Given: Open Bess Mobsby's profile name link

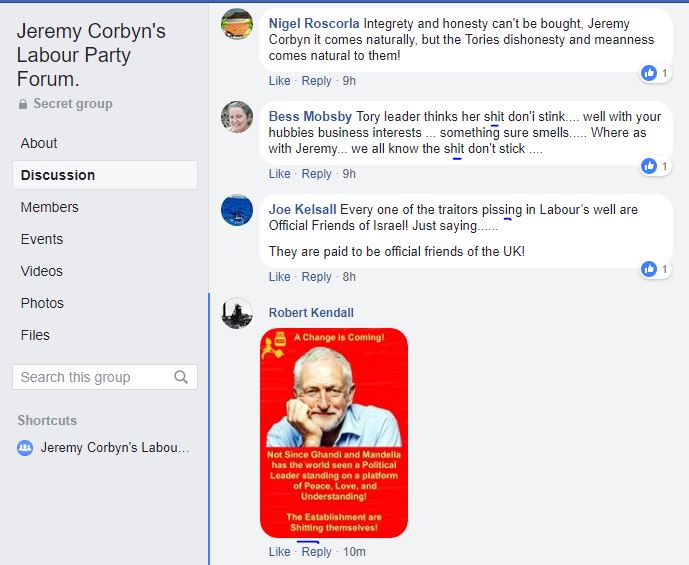Looking at the screenshot, I should tap(310, 116).
